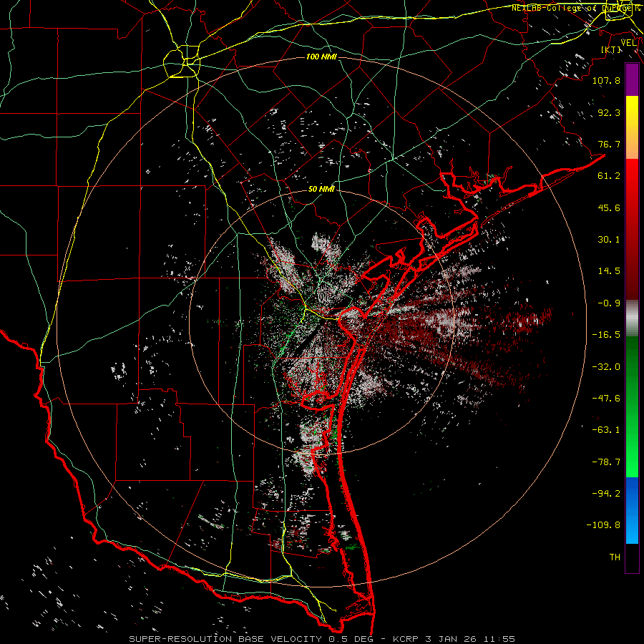Click the -16.5 legend value

coord(606,335)
